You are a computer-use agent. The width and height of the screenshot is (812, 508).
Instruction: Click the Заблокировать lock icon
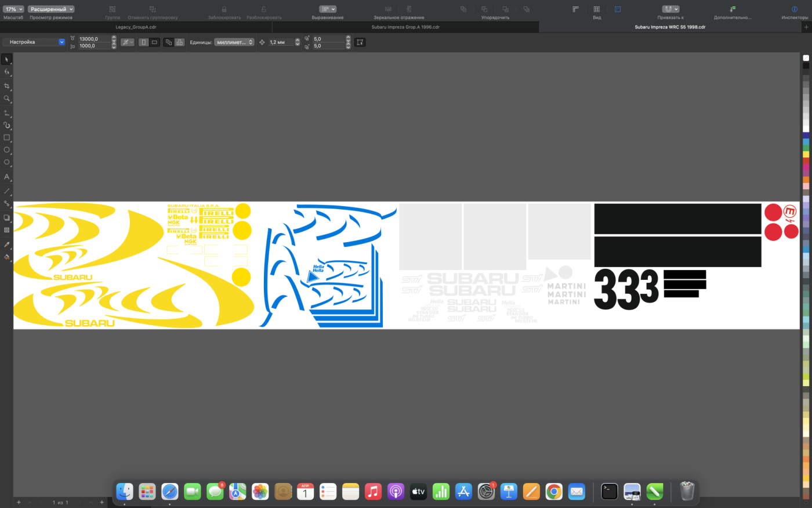(224, 9)
